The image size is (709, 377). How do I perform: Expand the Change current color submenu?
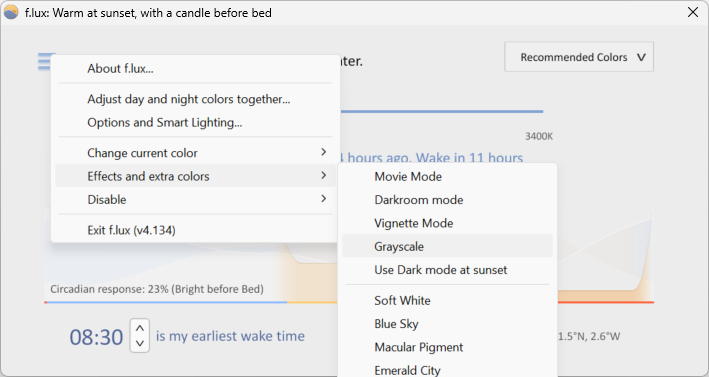point(195,153)
